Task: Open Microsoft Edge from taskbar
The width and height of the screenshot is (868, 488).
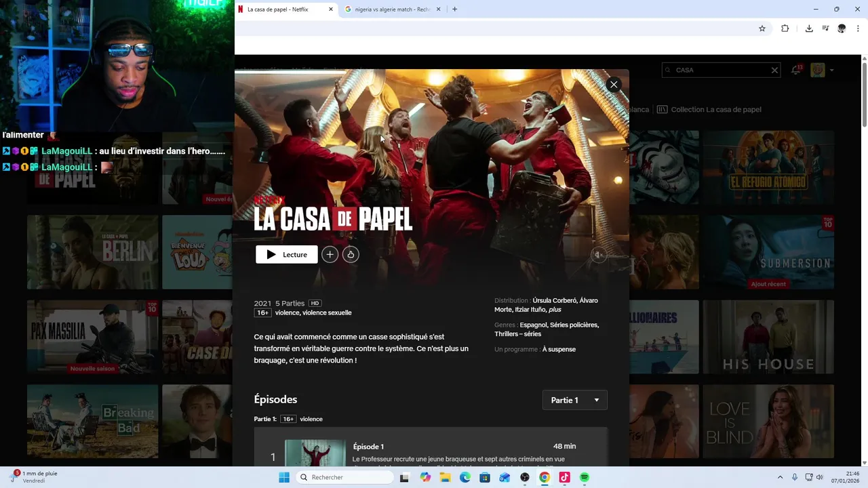Action: click(x=465, y=477)
